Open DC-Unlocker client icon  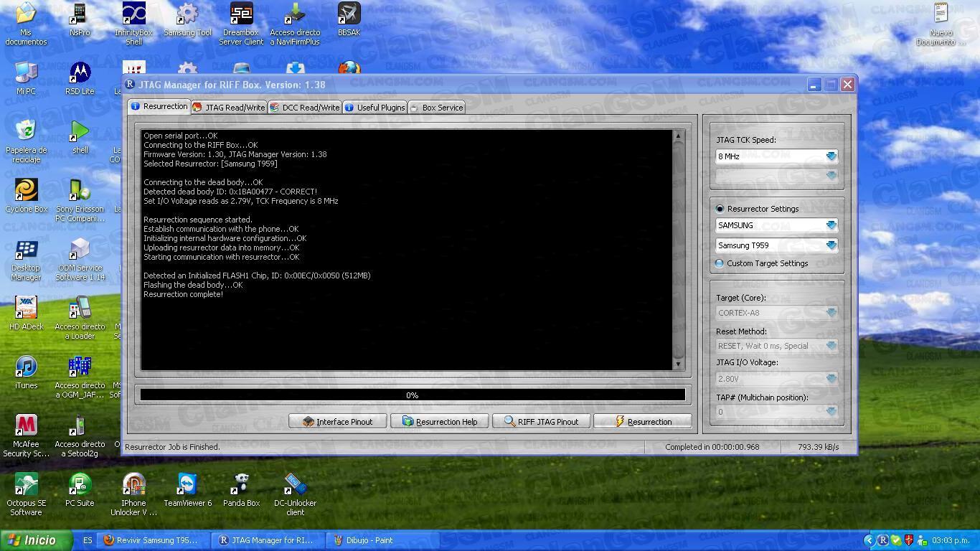click(295, 494)
